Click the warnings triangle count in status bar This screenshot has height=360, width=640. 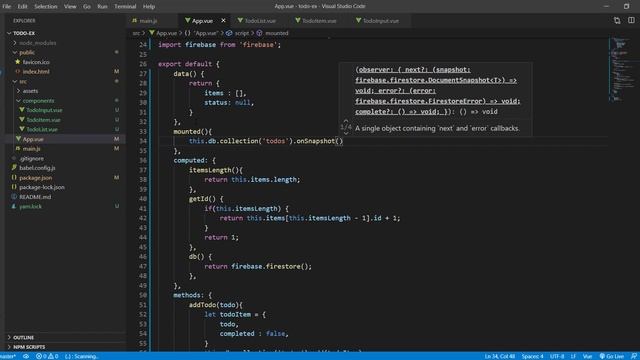[x=53, y=356]
